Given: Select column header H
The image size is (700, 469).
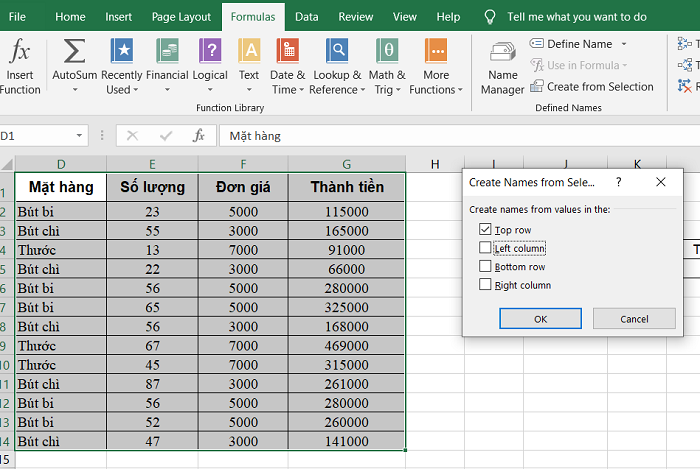Looking at the screenshot, I should coord(435,164).
